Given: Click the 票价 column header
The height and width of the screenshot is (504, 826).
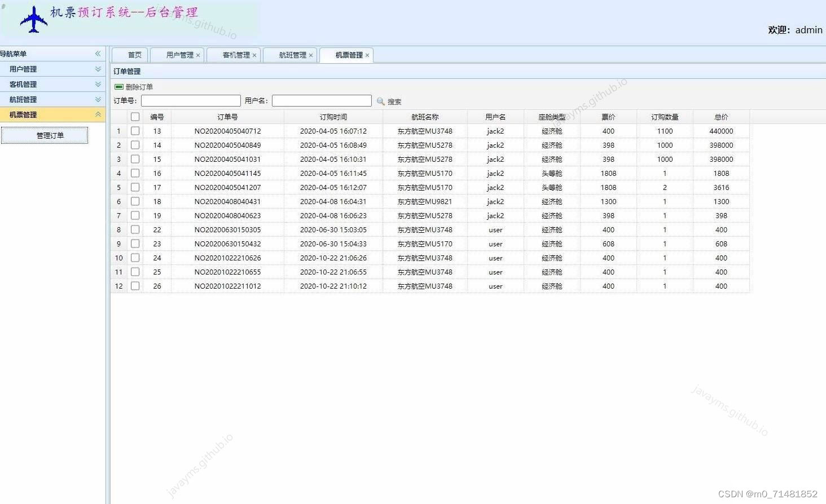Looking at the screenshot, I should [608, 117].
